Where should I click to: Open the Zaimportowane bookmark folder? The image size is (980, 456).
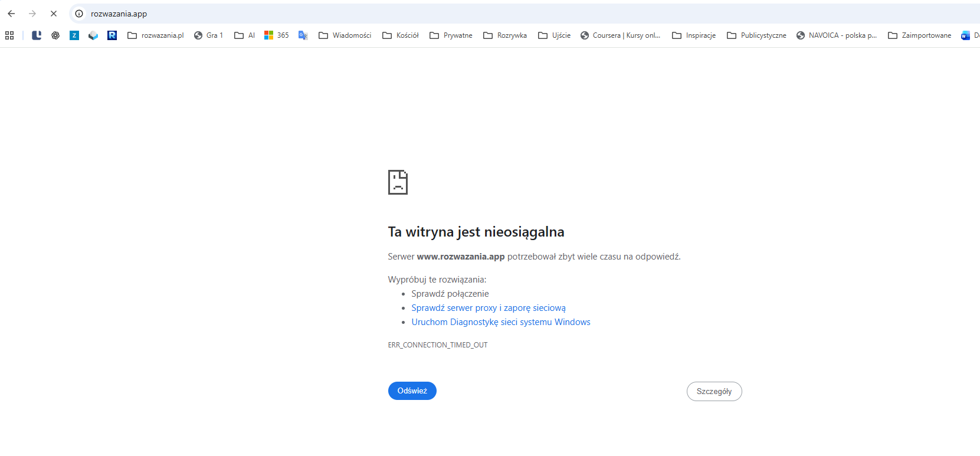pyautogui.click(x=920, y=35)
